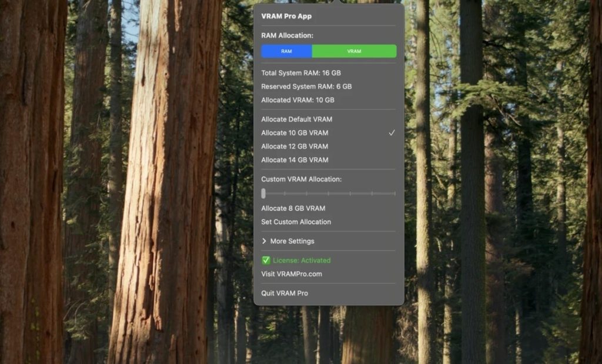This screenshot has height=364, width=602.
Task: Choose Allocate 10 GB VRAM option
Action: pos(295,133)
